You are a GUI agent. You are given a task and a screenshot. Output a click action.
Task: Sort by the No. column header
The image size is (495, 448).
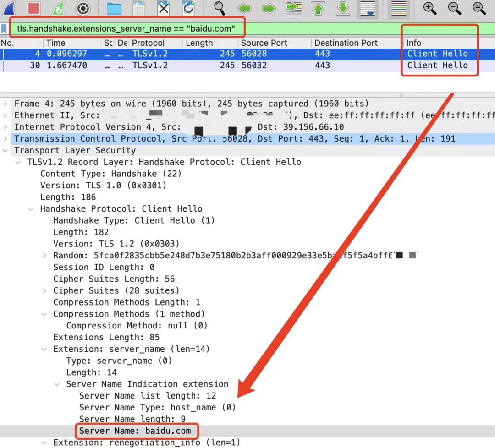click(22, 43)
